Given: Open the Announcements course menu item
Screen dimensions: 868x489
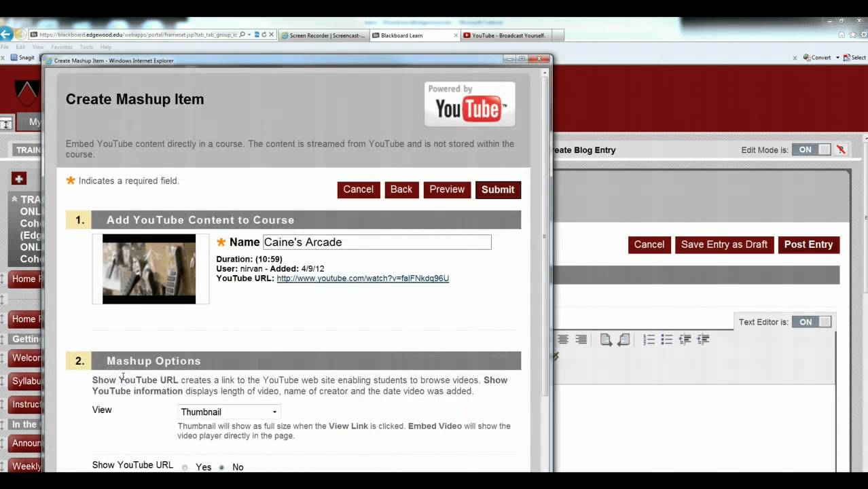Looking at the screenshot, I should click(x=26, y=443).
